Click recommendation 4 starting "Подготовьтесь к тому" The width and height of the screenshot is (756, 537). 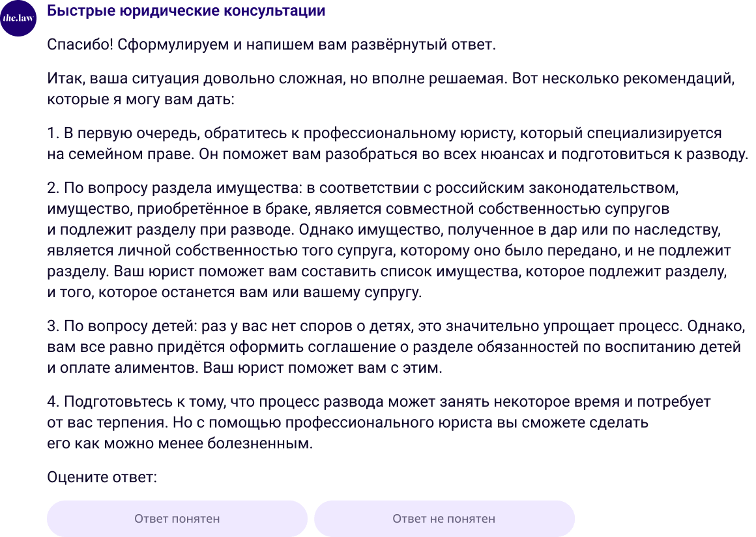(378, 423)
